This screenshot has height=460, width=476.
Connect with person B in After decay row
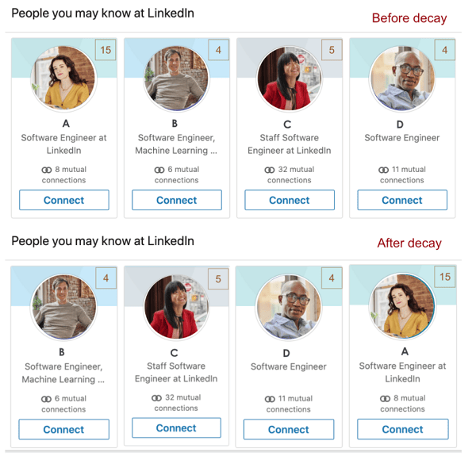64,429
